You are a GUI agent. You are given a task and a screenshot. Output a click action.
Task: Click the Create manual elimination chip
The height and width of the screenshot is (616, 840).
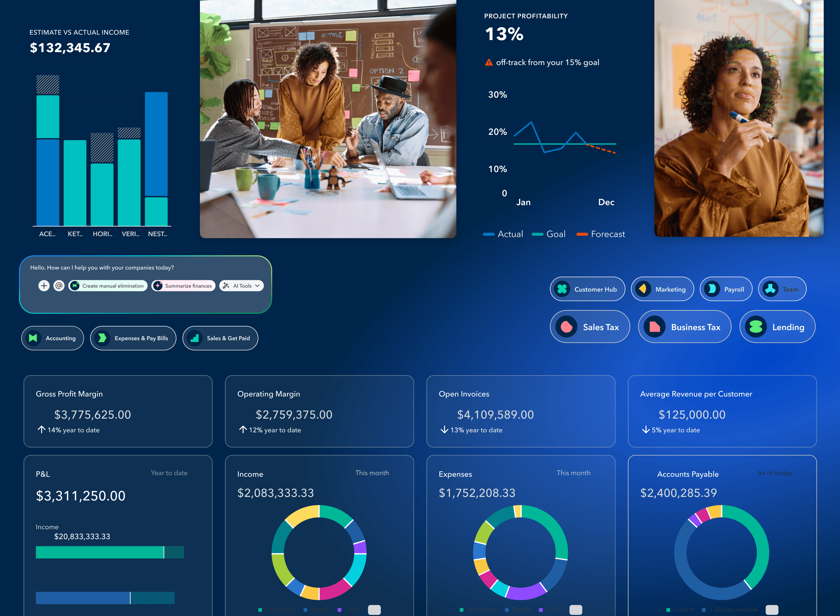point(108,286)
